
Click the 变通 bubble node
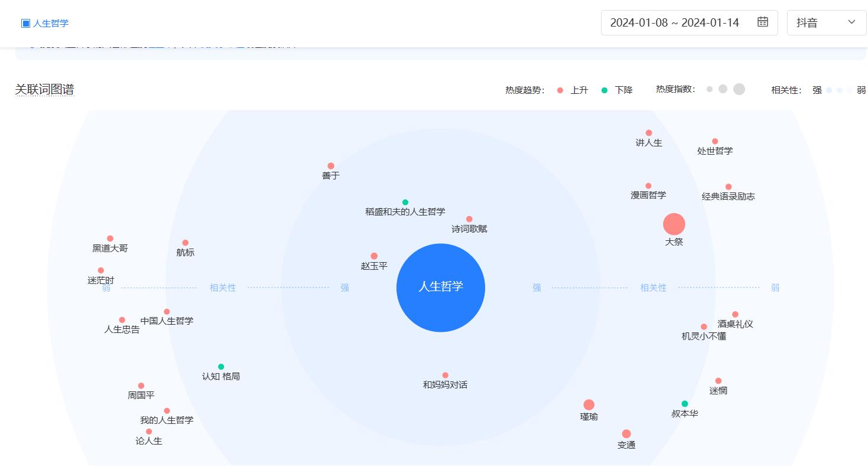(x=626, y=435)
